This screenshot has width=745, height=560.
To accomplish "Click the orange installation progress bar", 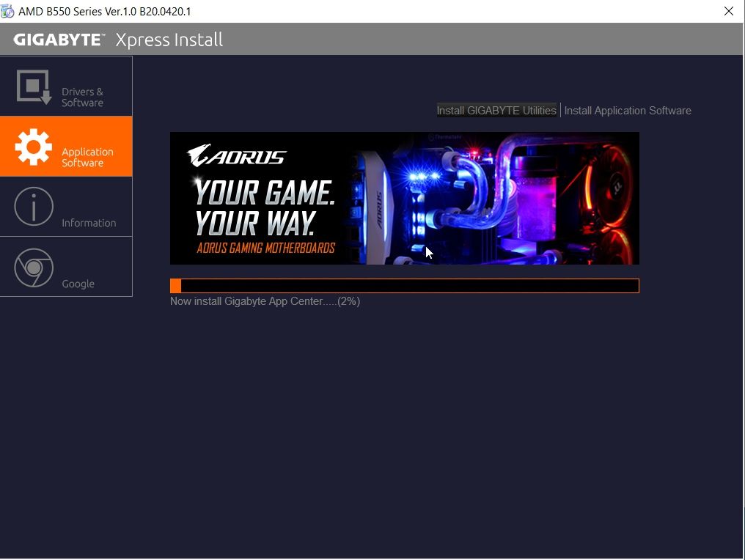I will coord(404,286).
